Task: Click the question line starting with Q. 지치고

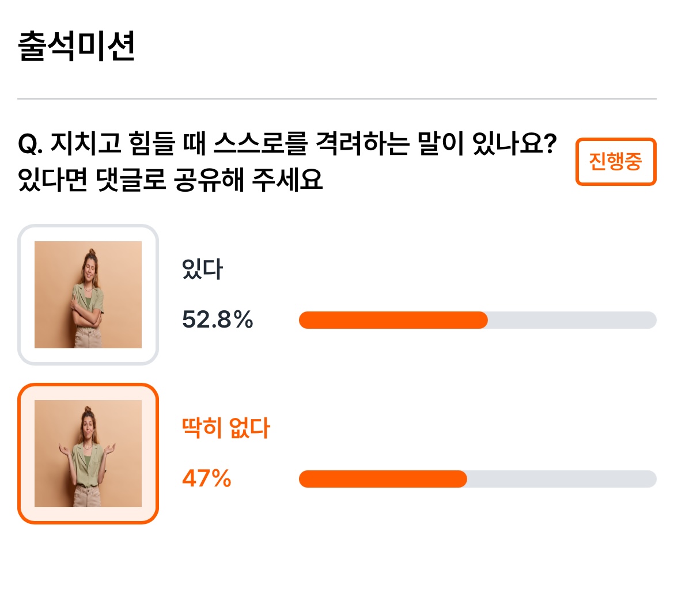Action: point(287,143)
